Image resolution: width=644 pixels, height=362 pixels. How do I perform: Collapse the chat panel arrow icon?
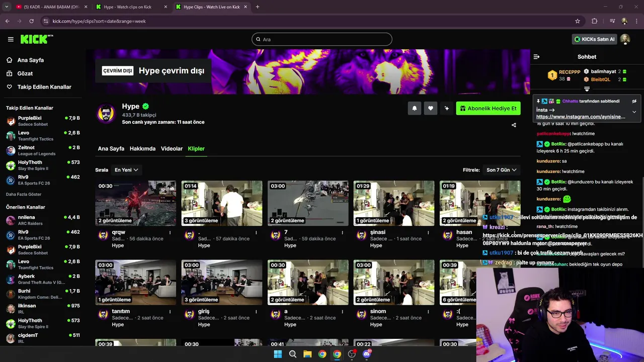(x=536, y=57)
